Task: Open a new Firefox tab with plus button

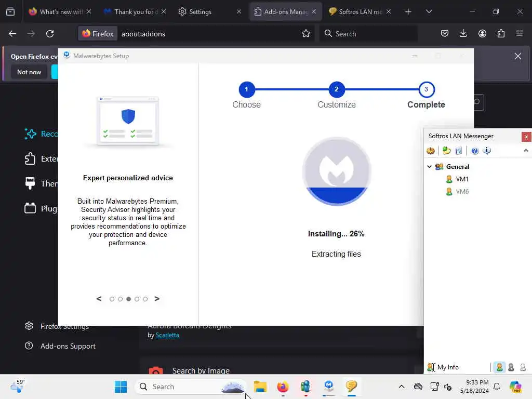Action: point(408,12)
